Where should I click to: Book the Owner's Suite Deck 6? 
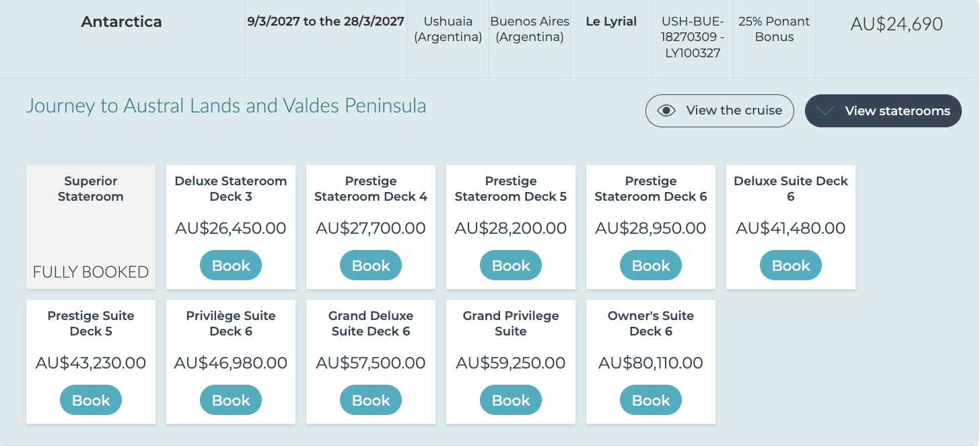650,400
